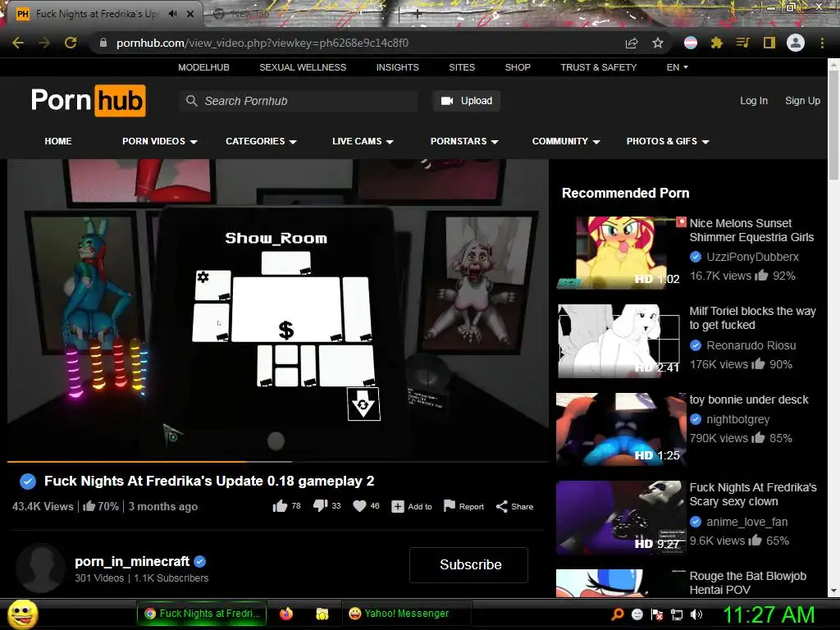This screenshot has height=630, width=840.
Task: Open the Share options for the video
Action: [x=514, y=506]
